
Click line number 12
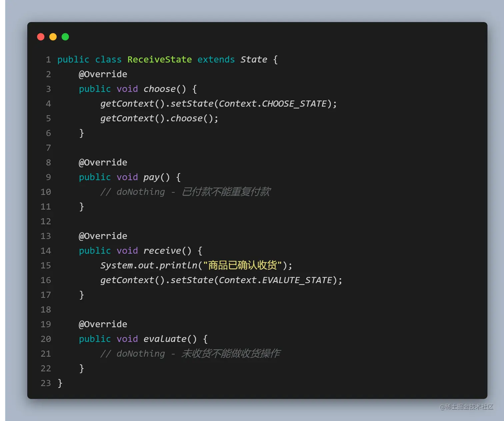46,221
